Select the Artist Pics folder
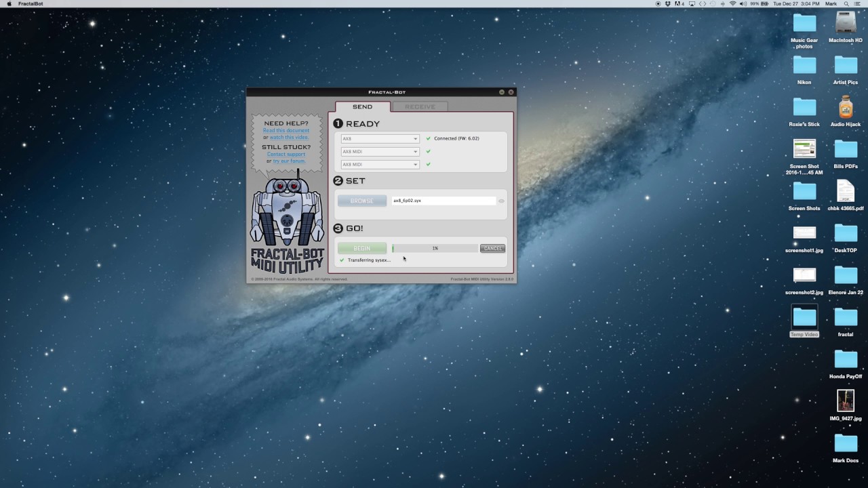 (x=846, y=65)
